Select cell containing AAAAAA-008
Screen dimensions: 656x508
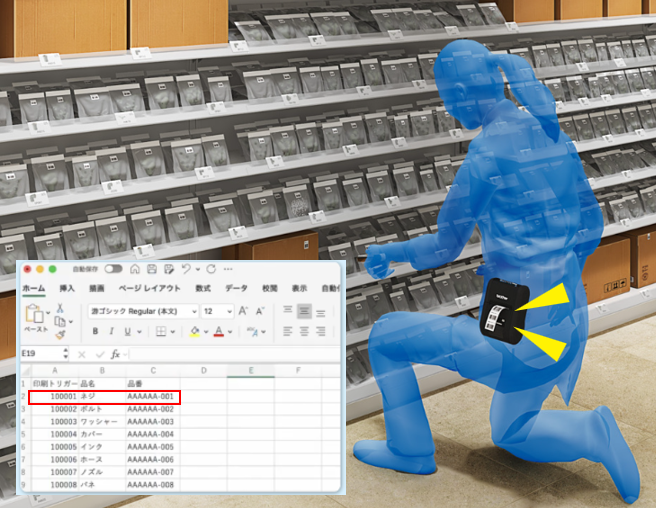click(x=153, y=485)
